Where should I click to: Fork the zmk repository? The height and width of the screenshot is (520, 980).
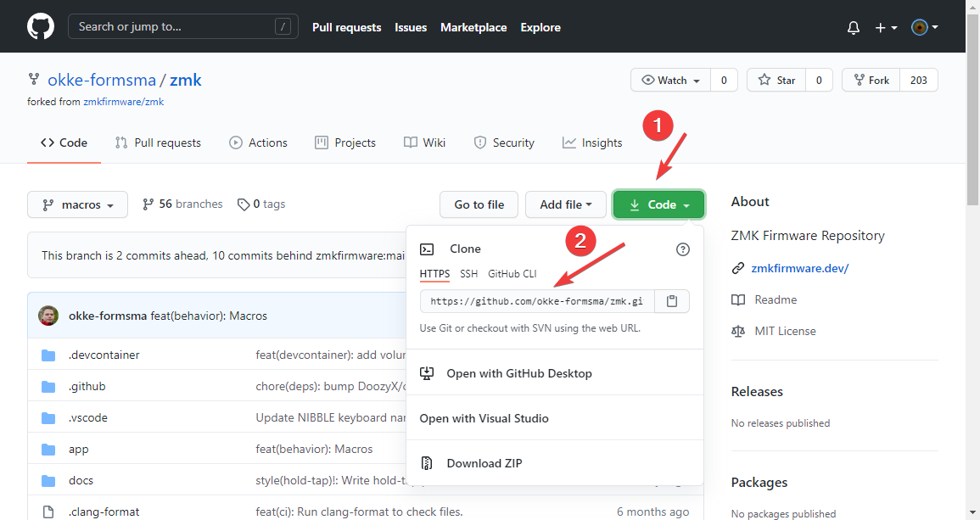[x=871, y=81]
